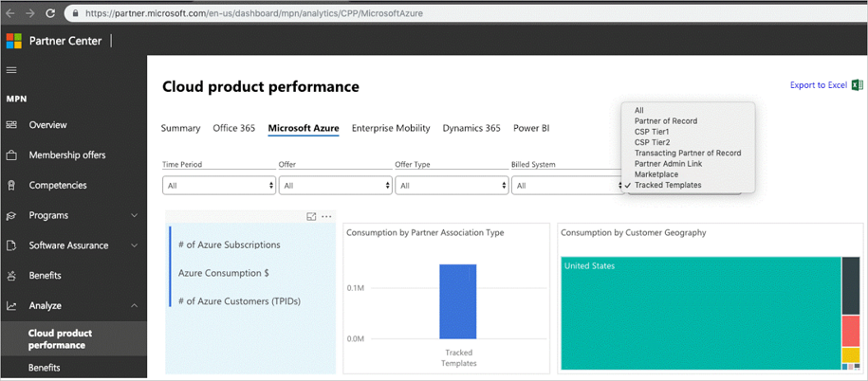Click the Benefits icon in the sidebar
868x381 pixels.
click(x=11, y=276)
